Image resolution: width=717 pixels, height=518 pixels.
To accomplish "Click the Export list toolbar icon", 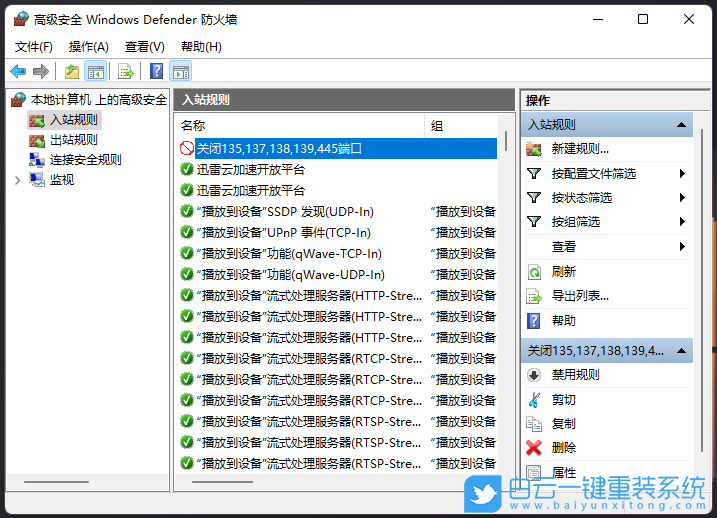I will (125, 71).
